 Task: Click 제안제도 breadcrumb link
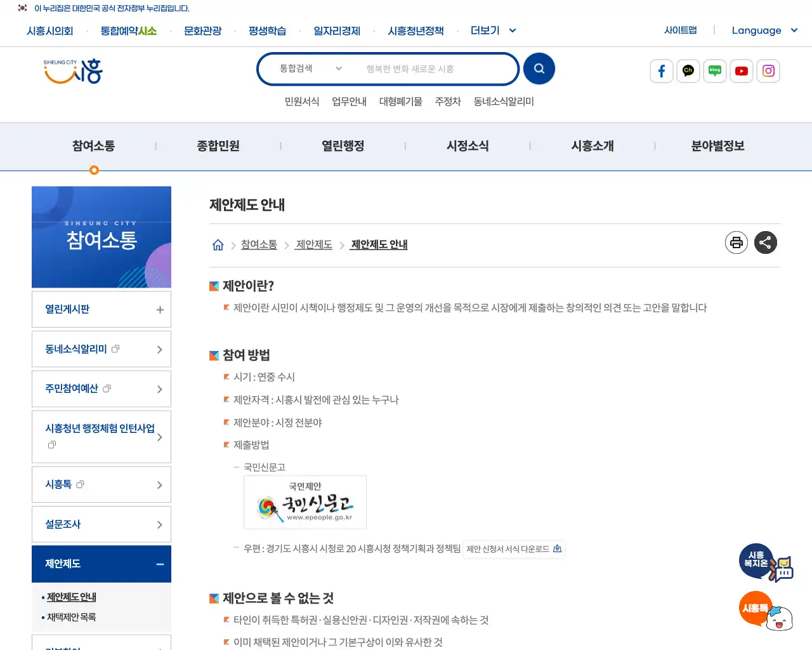[x=314, y=244]
